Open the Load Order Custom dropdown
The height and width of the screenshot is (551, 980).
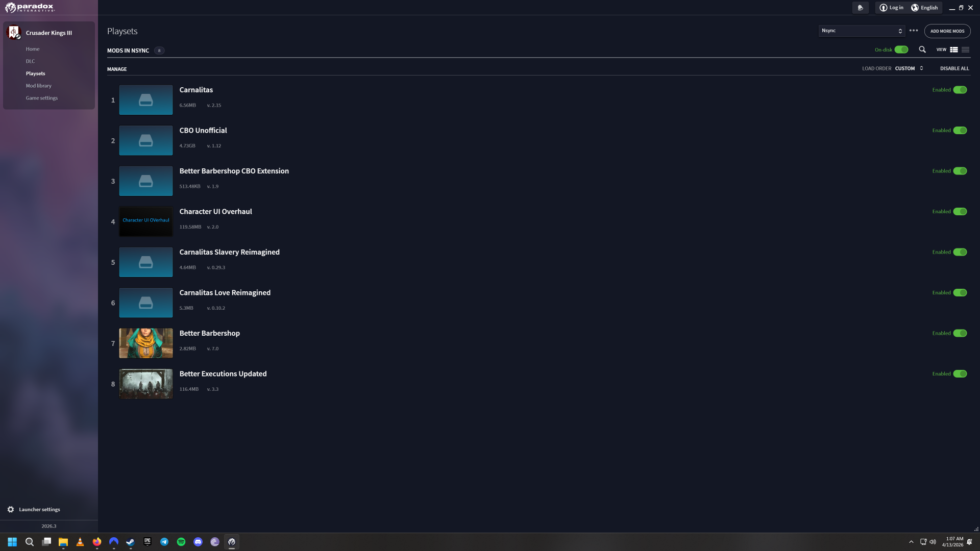(909, 68)
